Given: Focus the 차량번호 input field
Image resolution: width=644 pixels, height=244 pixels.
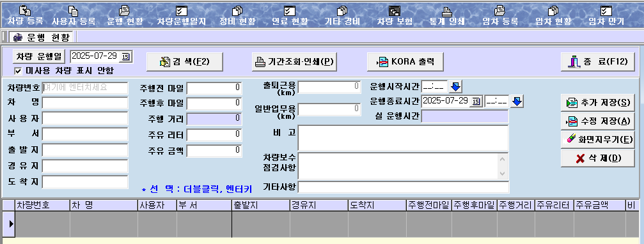Looking at the screenshot, I should pyautogui.click(x=85, y=88).
